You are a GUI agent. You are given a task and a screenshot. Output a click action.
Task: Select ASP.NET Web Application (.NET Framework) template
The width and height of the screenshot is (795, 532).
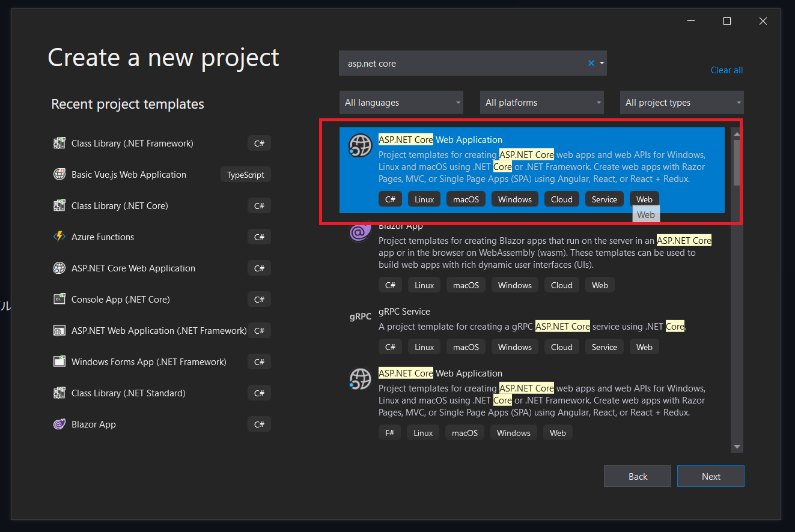click(162, 331)
